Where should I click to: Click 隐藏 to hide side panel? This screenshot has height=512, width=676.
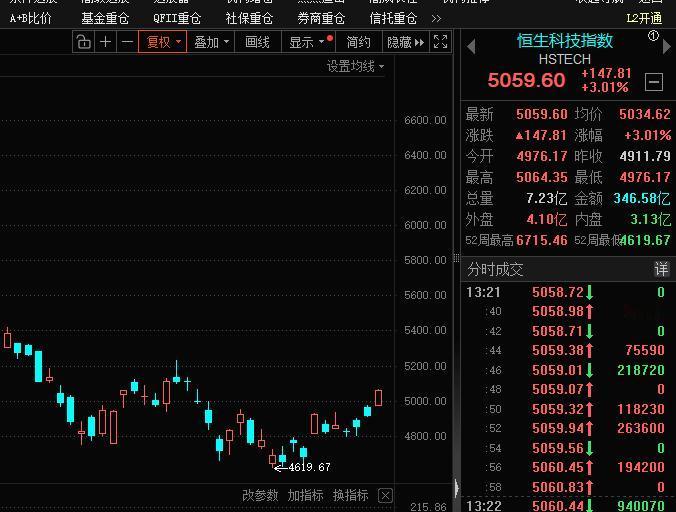pyautogui.click(x=406, y=42)
